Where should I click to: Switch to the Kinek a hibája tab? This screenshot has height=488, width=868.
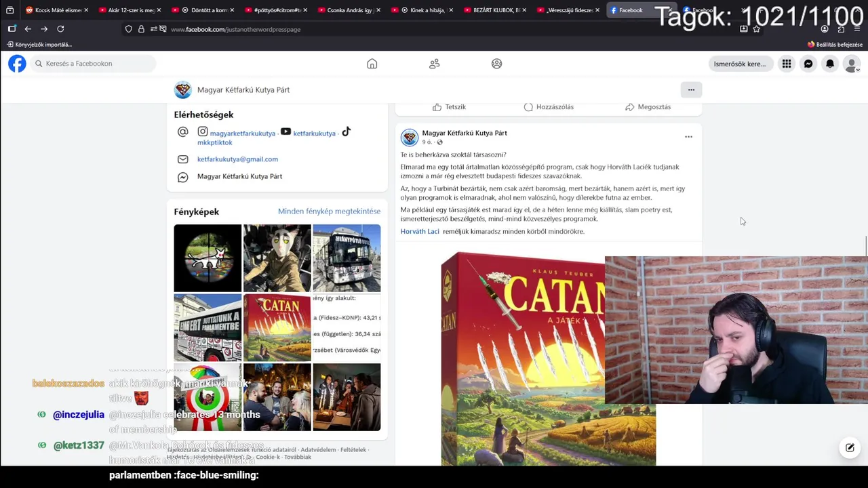[420, 10]
